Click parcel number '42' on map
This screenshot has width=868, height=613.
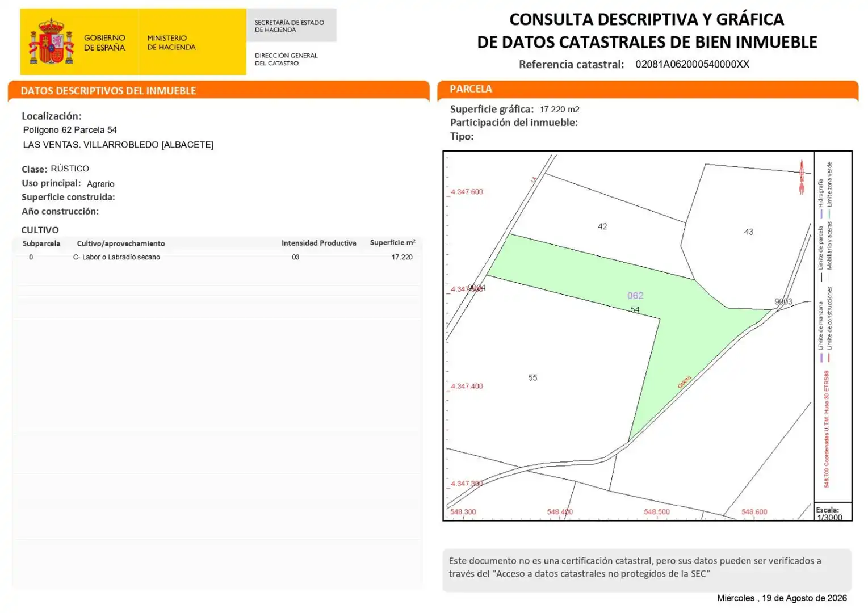602,226
